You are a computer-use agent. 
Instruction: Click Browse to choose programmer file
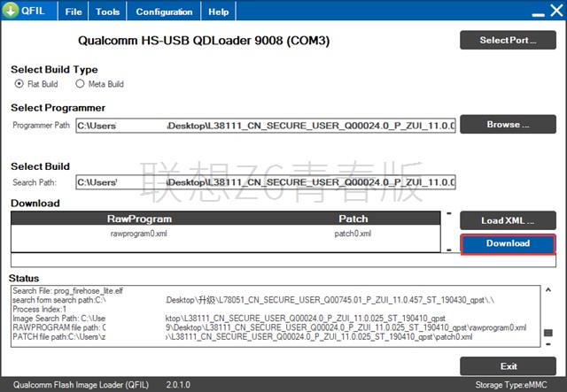tap(508, 124)
